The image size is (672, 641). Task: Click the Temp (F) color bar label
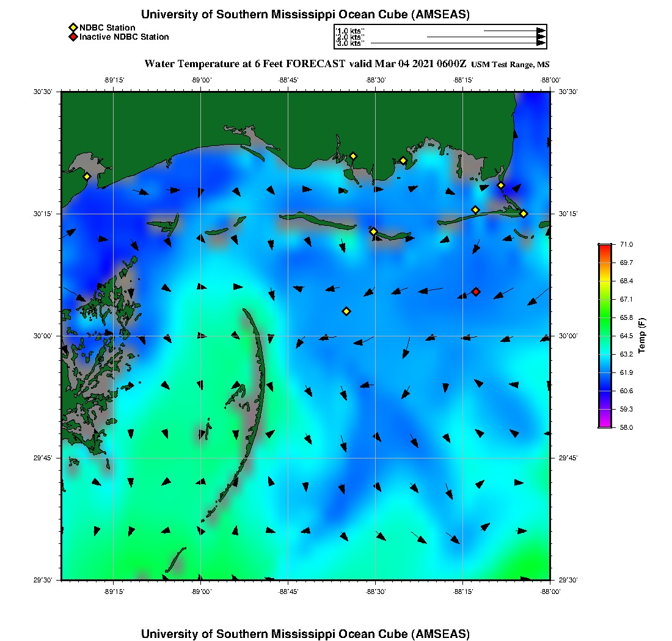(641, 336)
